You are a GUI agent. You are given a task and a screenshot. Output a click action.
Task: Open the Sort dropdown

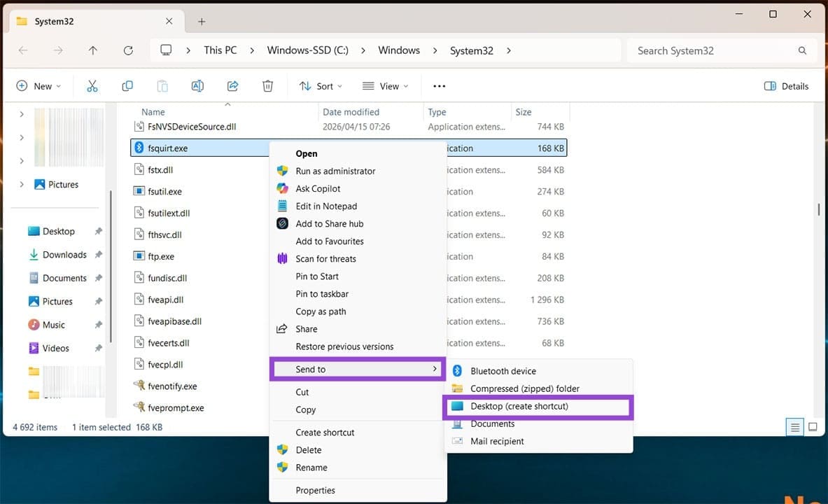[x=320, y=85]
